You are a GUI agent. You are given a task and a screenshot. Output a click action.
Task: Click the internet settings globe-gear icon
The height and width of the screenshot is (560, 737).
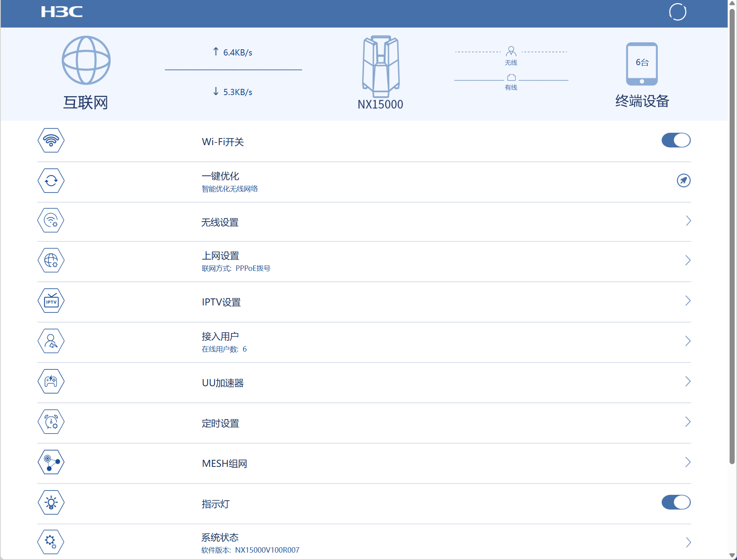coord(51,260)
